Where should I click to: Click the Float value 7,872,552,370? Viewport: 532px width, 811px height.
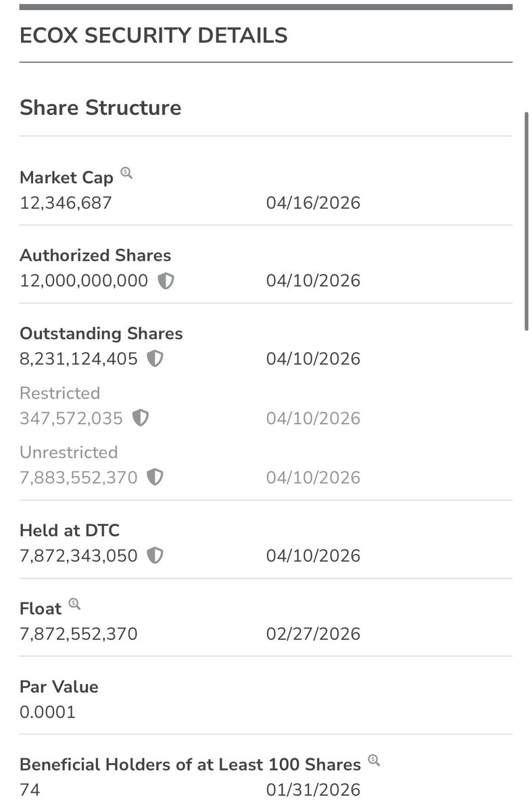click(78, 635)
